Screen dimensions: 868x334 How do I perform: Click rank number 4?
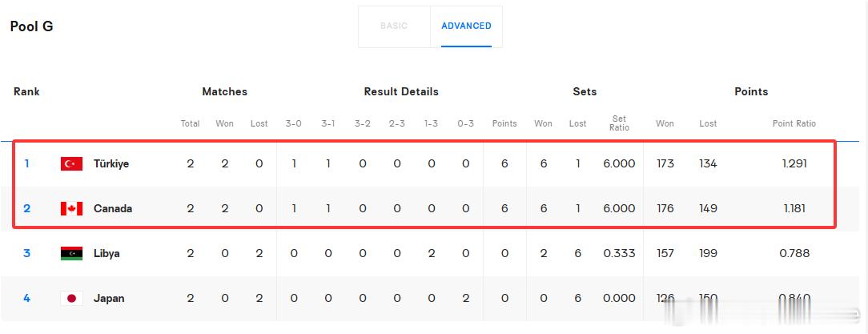(26, 299)
